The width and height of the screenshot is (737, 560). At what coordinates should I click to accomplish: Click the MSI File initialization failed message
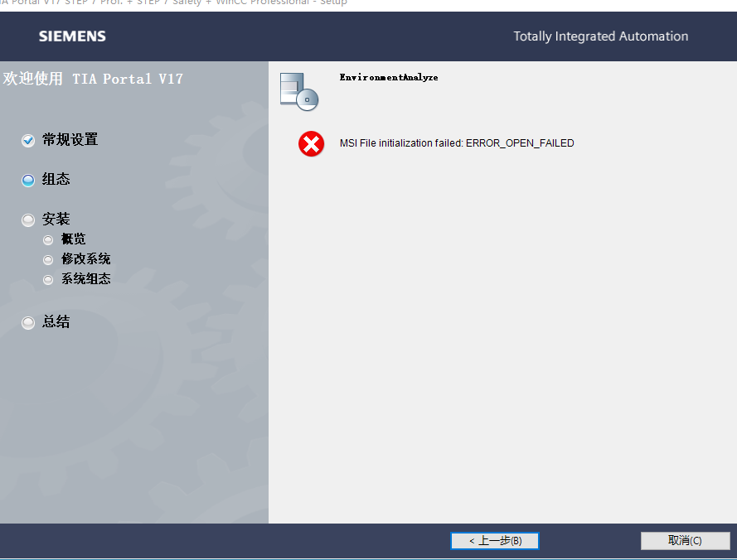click(x=457, y=142)
